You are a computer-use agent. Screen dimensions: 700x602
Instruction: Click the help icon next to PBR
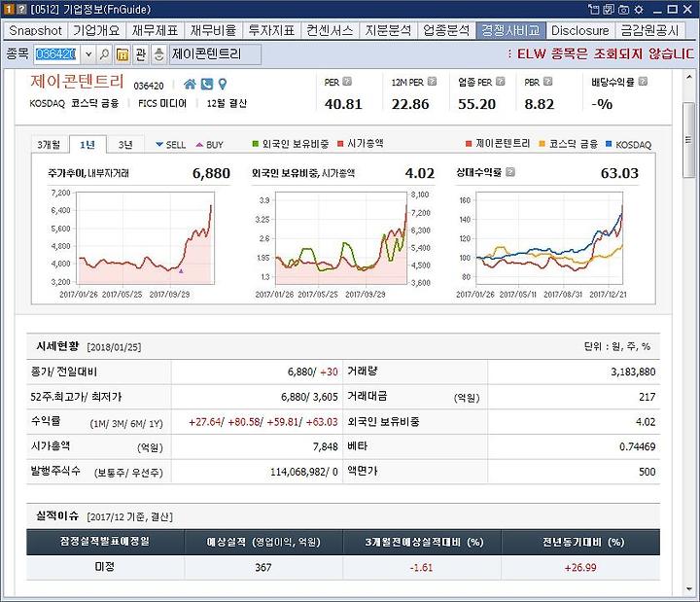click(547, 82)
